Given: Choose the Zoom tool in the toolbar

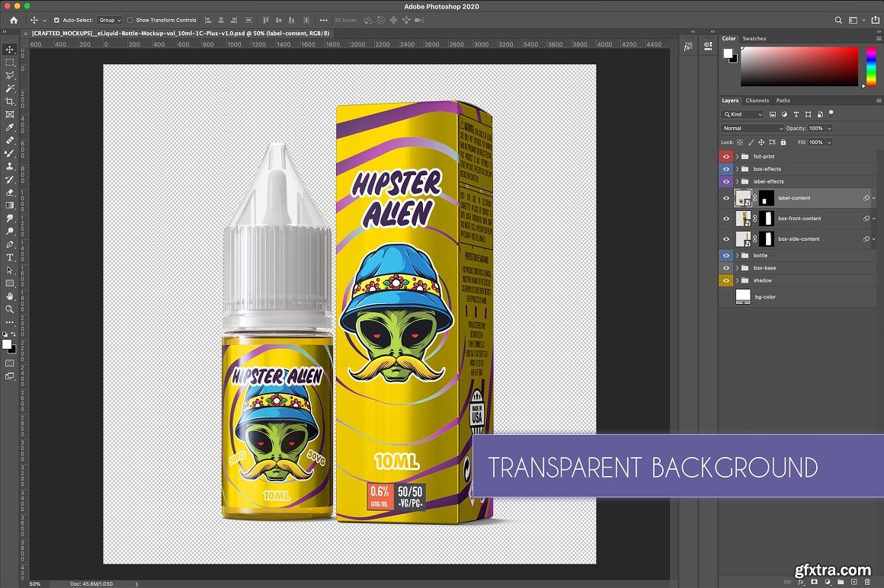Looking at the screenshot, I should (x=10, y=309).
